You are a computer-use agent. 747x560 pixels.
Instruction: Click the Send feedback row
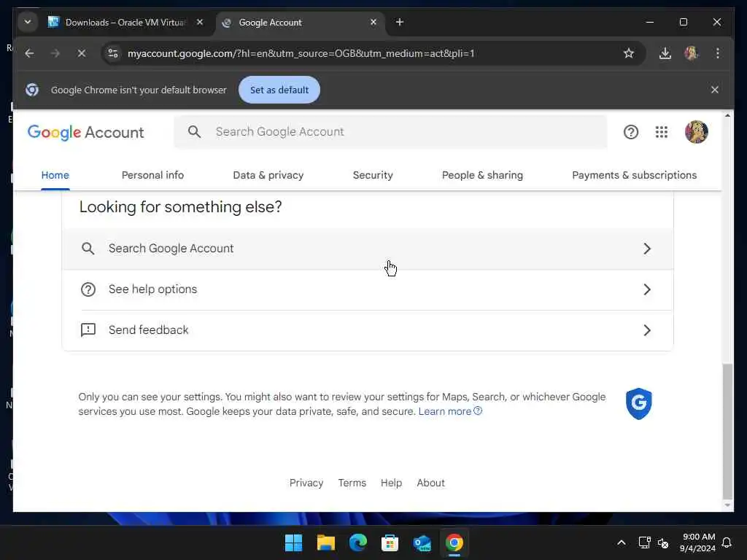coord(368,330)
